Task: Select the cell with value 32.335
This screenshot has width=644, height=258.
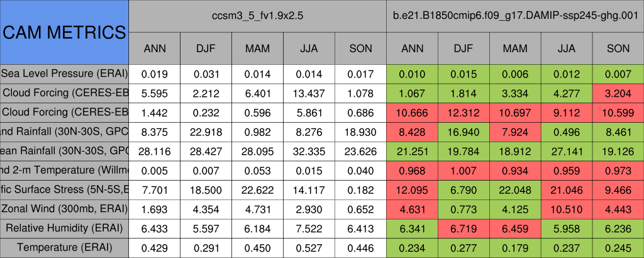Action: [x=309, y=151]
